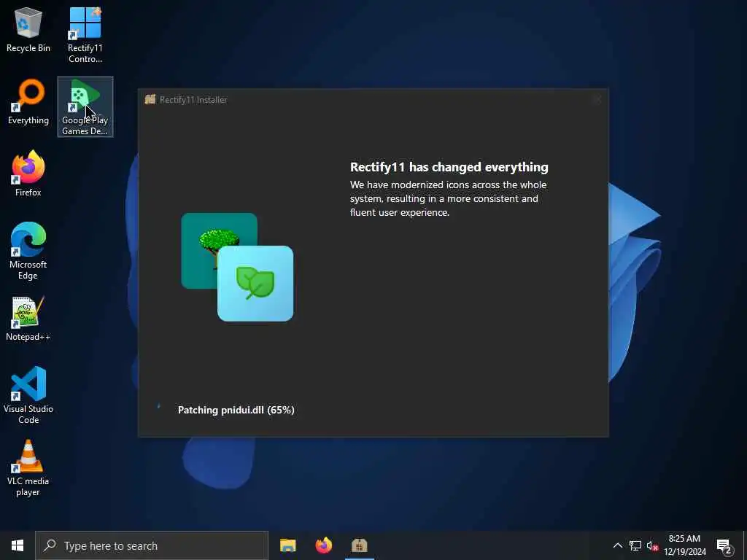Click the 'Rectify11 has changed everything' heading
The height and width of the screenshot is (560, 747).
[x=449, y=167]
